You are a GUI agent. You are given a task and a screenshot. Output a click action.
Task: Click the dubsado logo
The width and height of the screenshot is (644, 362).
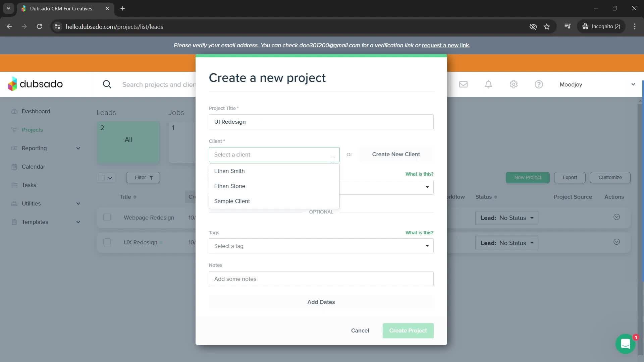pos(35,84)
